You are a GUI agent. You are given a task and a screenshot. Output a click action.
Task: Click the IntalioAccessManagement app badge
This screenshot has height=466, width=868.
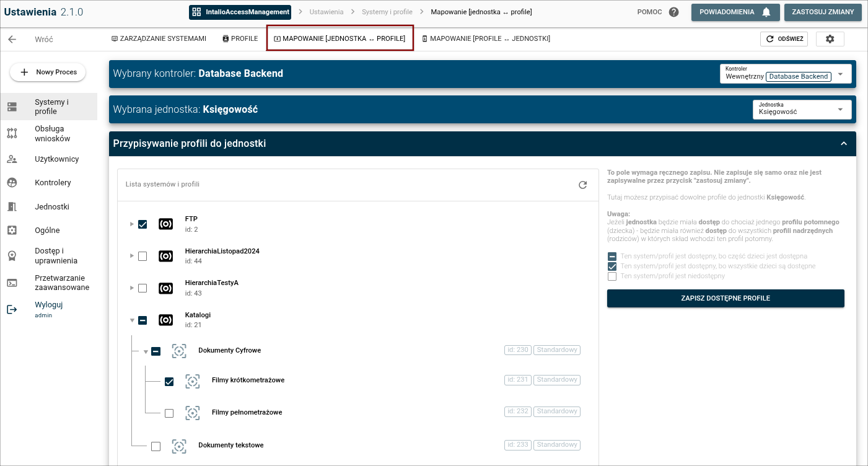click(240, 12)
